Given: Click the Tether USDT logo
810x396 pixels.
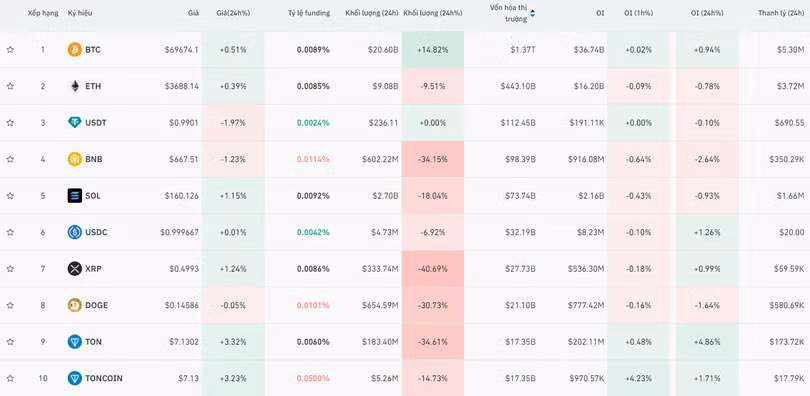Looking at the screenshot, I should (x=75, y=123).
